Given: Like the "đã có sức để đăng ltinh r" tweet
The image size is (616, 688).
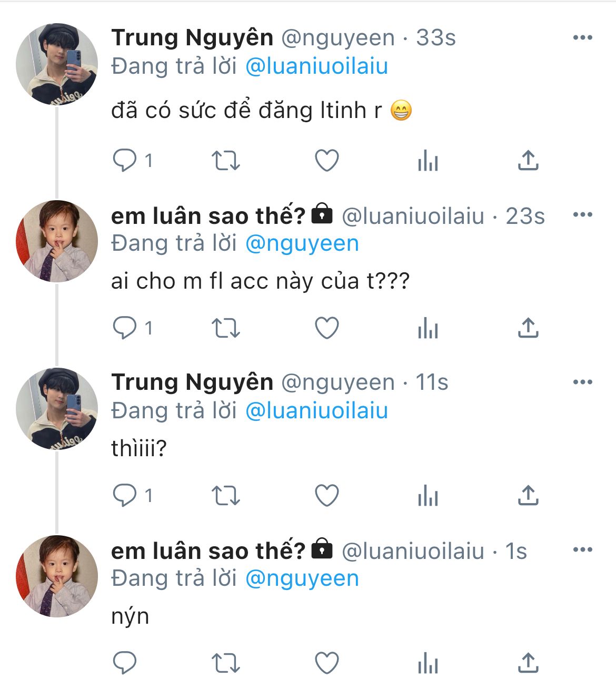Looking at the screenshot, I should coord(326,160).
